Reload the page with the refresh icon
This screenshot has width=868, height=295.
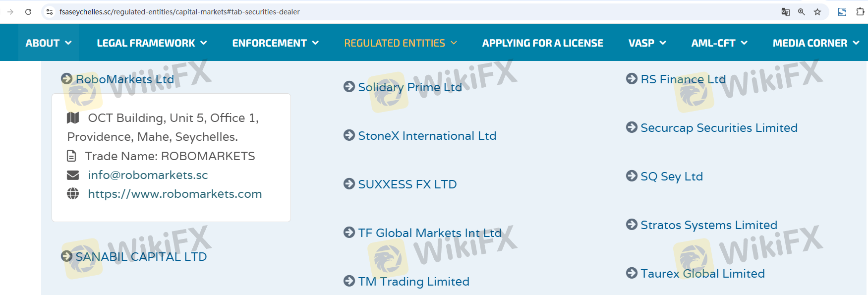pos(28,12)
